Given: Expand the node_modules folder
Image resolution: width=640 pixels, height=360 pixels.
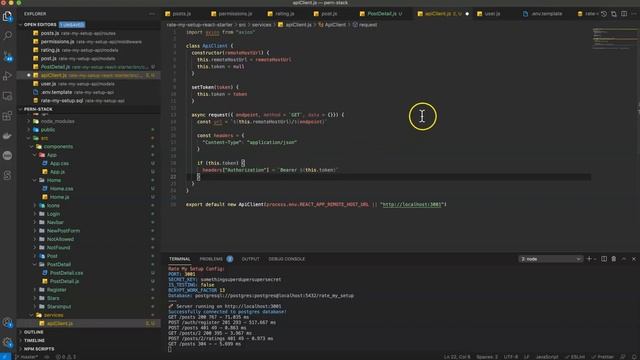Looking at the screenshot, I should 57,121.
